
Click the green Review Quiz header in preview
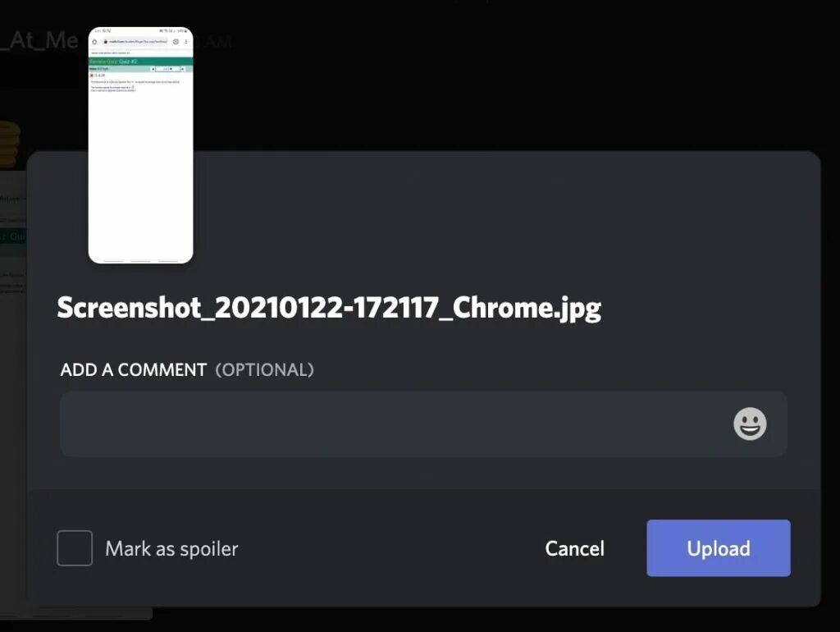(x=140, y=61)
